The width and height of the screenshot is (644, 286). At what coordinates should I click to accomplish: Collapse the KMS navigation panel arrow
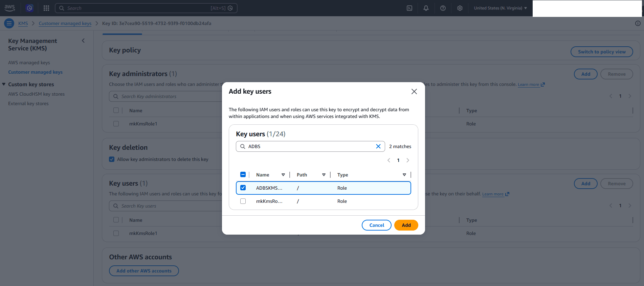point(83,41)
